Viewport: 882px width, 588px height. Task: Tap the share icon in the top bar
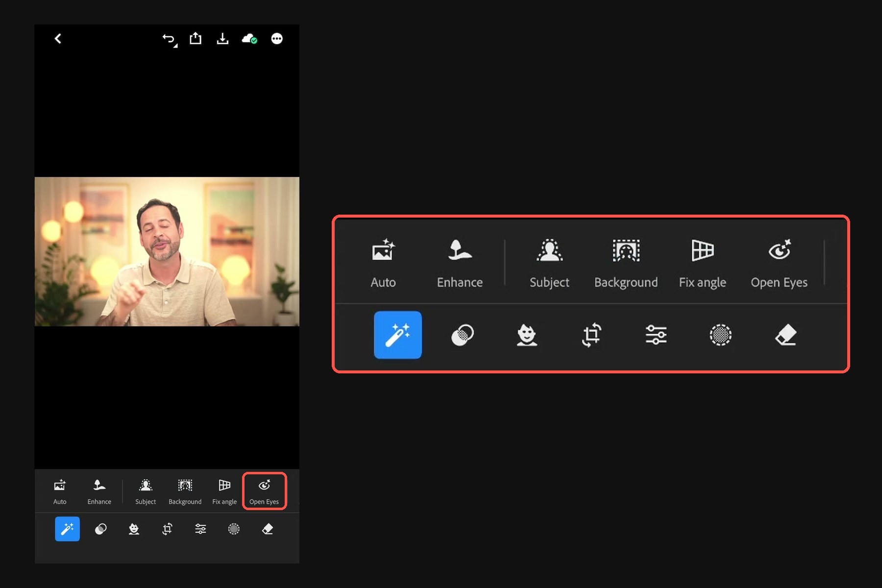196,38
